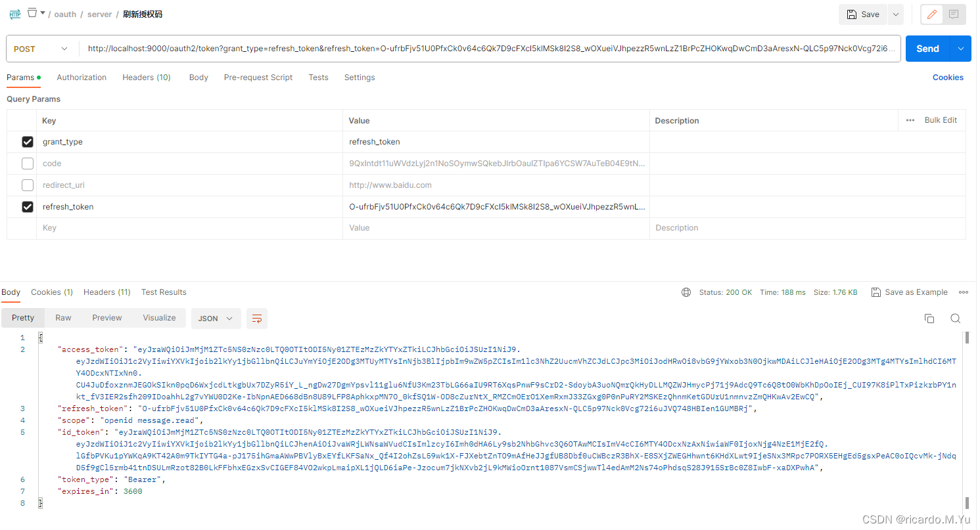Click grant_type key cell

tap(189, 142)
